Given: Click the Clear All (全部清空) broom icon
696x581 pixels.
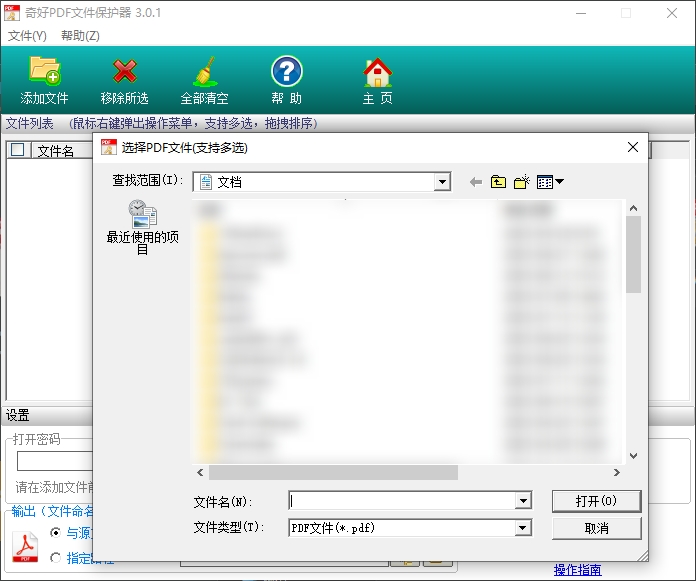Looking at the screenshot, I should click(205, 71).
